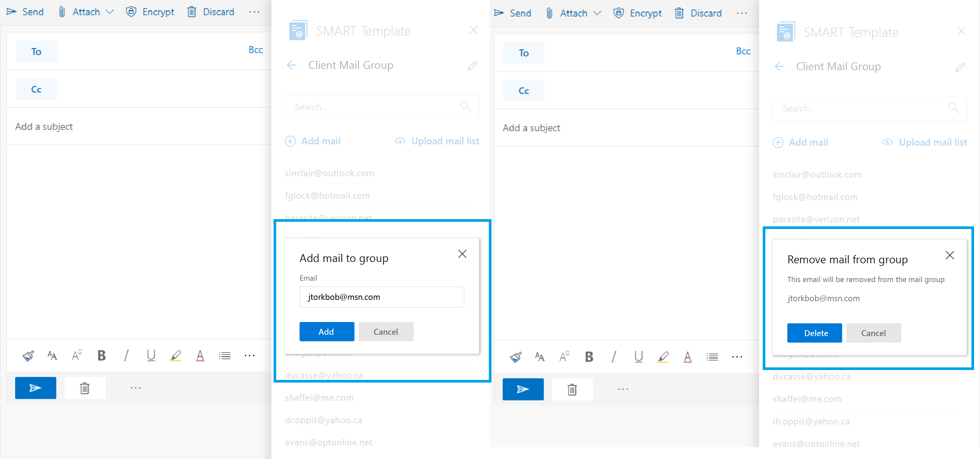Click Discard in the right compose toolbar
This screenshot has width=980, height=459.
click(x=698, y=13)
